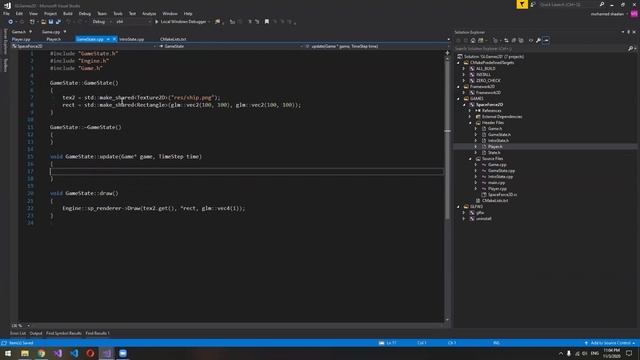Switch to the Player.h tab
Image resolution: width=640 pixels, height=360 pixels.
[53, 39]
